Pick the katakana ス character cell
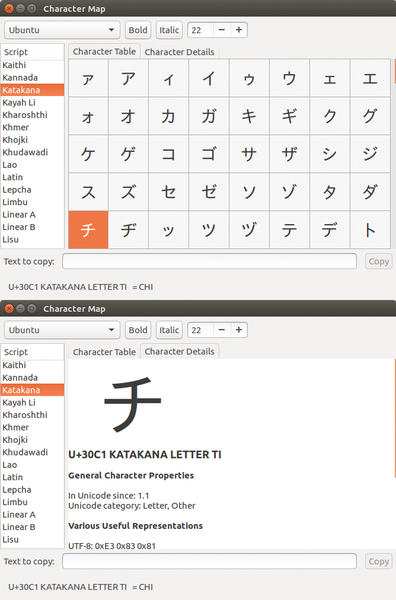 (x=88, y=192)
